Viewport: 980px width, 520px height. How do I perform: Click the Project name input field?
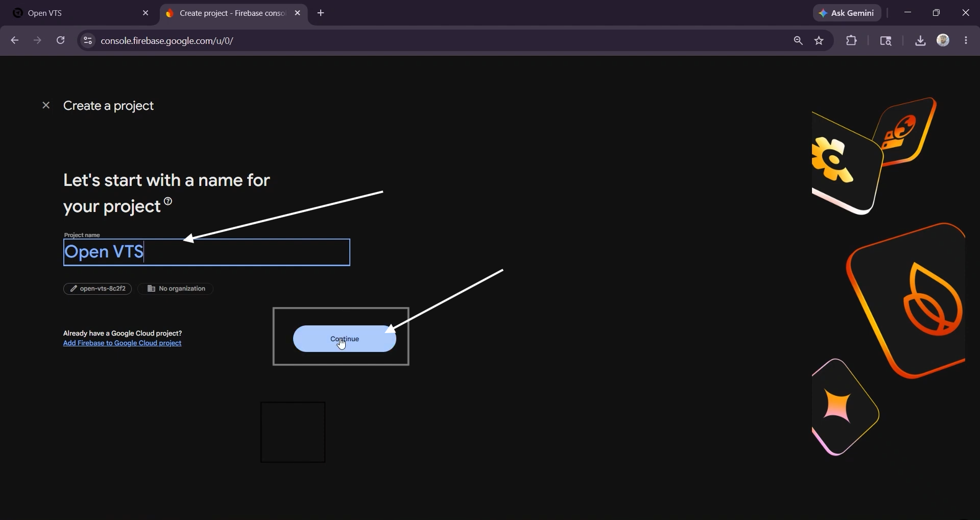pos(207,252)
